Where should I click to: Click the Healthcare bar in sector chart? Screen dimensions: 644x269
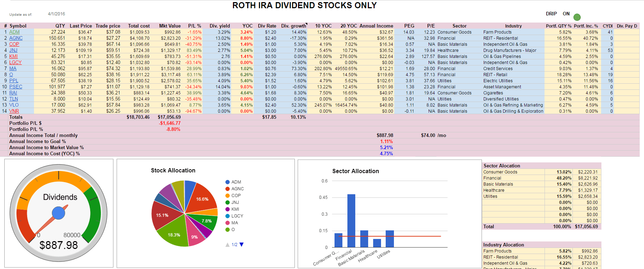coord(377,243)
